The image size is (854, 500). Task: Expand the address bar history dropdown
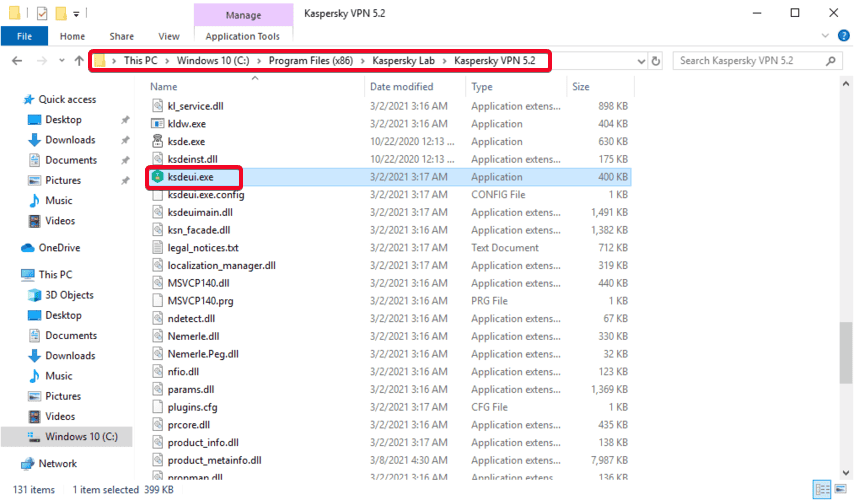tap(641, 61)
